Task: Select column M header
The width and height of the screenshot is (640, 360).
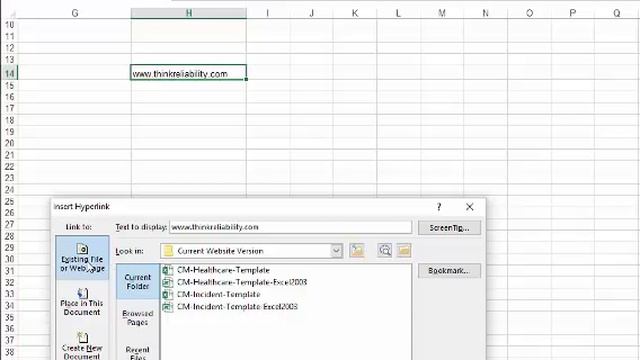Action: (x=442, y=13)
